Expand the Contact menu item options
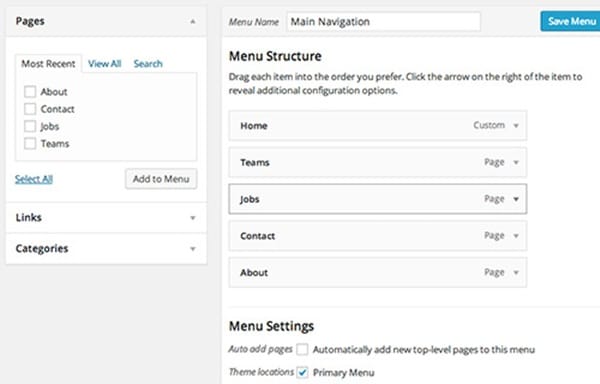The image size is (600, 384). (x=516, y=236)
